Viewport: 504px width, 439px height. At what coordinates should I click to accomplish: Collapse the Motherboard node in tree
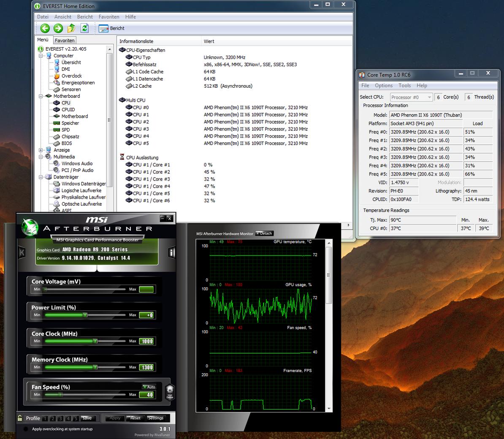coord(41,96)
